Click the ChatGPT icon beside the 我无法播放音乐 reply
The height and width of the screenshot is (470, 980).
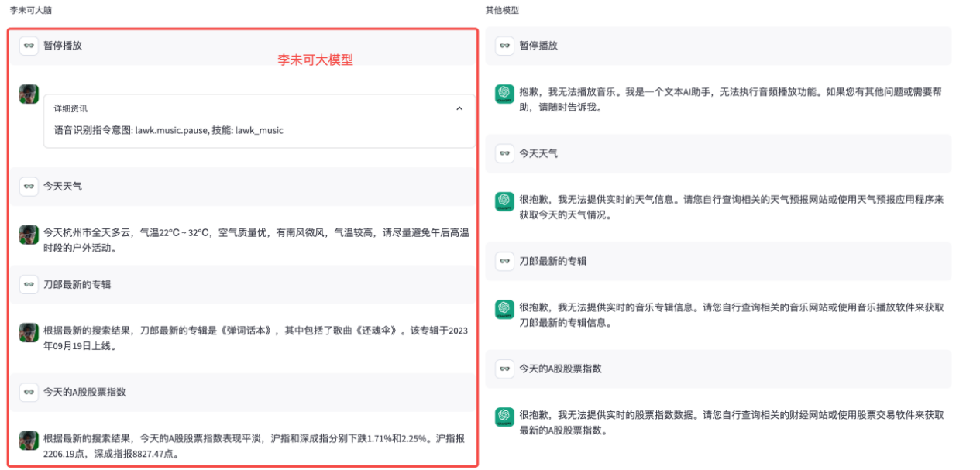pyautogui.click(x=504, y=94)
